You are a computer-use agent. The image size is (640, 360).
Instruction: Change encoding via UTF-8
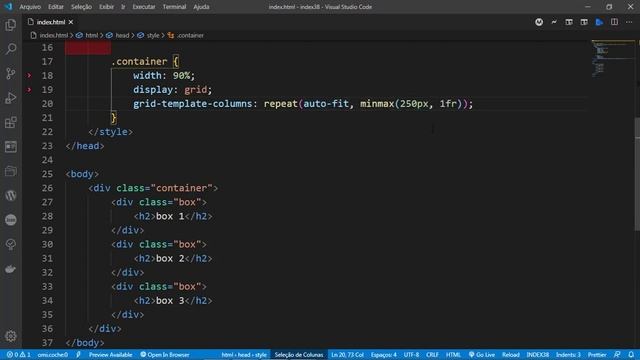(x=411, y=355)
